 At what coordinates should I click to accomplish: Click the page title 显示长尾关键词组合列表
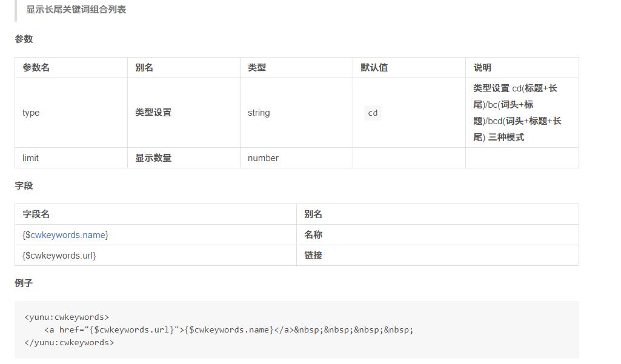[75, 9]
